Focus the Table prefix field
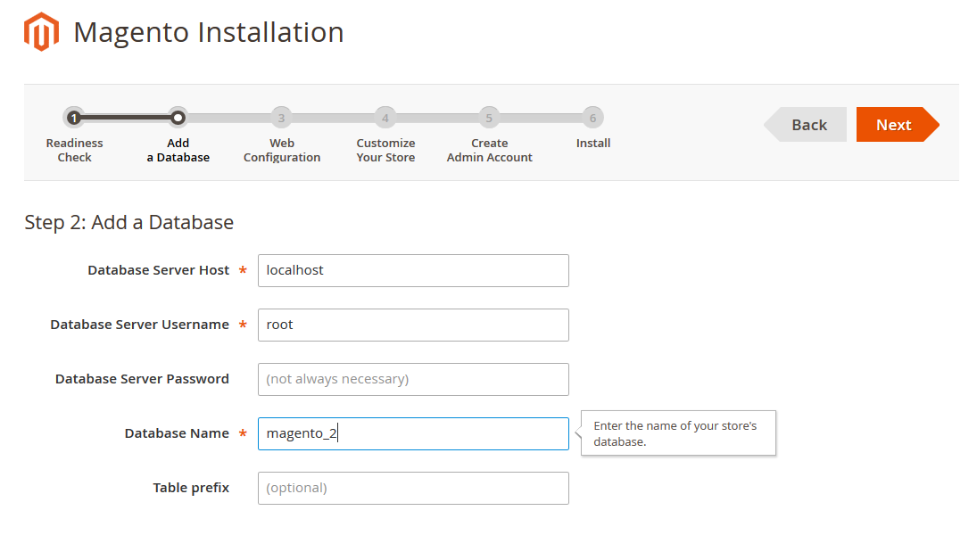The height and width of the screenshot is (560, 977). pyautogui.click(x=413, y=488)
